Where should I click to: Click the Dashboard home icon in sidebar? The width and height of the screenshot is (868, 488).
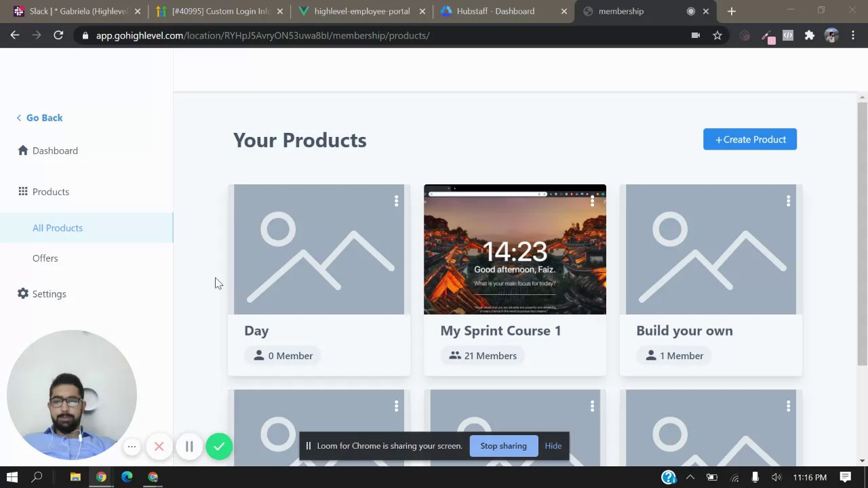(23, 150)
